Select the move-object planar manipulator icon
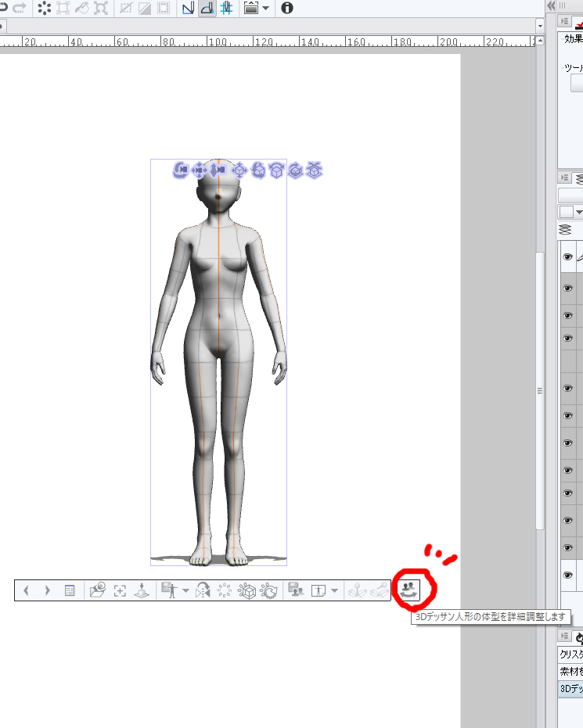The width and height of the screenshot is (583, 728). [239, 170]
